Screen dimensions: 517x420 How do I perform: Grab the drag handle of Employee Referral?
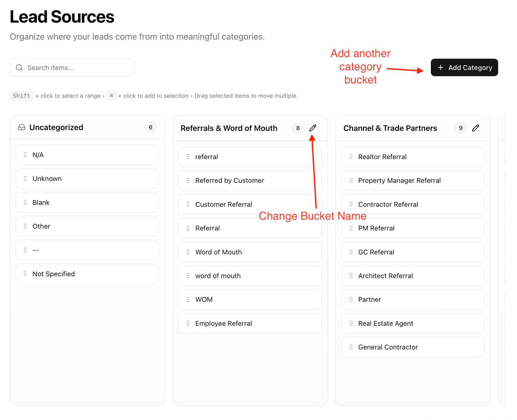[188, 323]
